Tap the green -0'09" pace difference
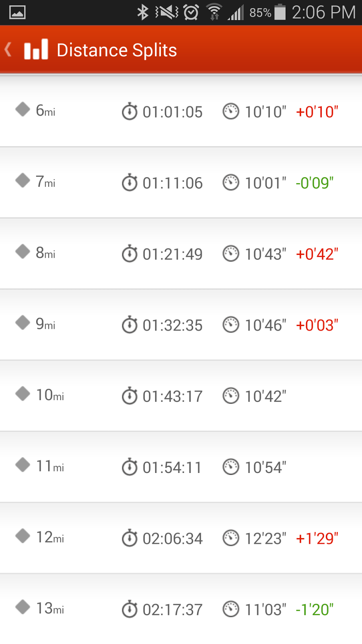362x644 pixels. pos(315,183)
